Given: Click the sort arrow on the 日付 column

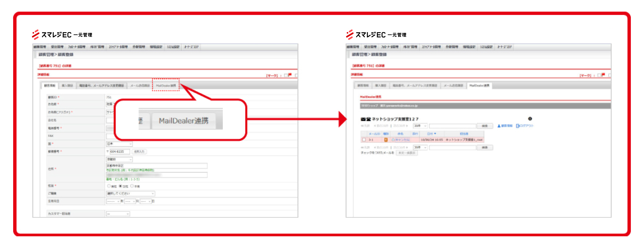Looking at the screenshot, I should 435,134.
